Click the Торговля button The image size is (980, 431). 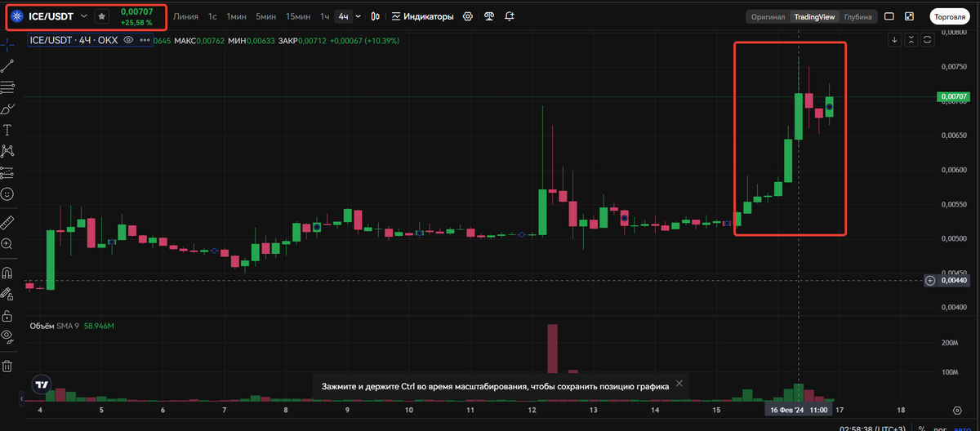949,16
